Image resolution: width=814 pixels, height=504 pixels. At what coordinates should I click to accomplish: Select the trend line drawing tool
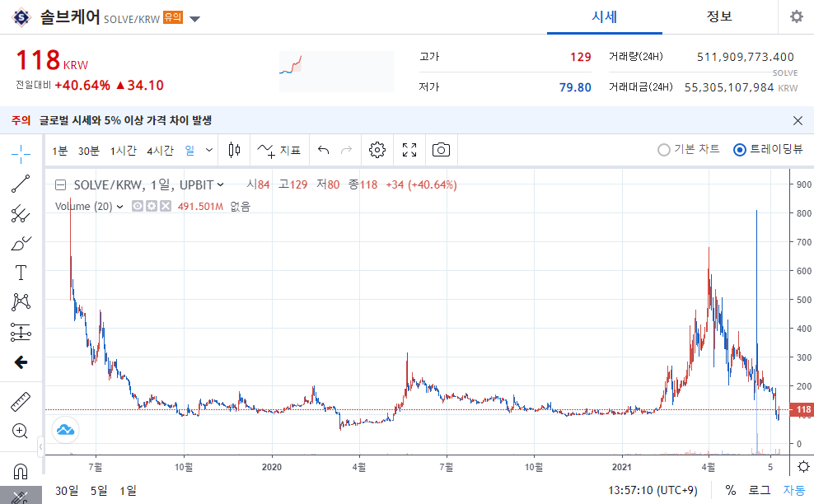click(x=21, y=184)
